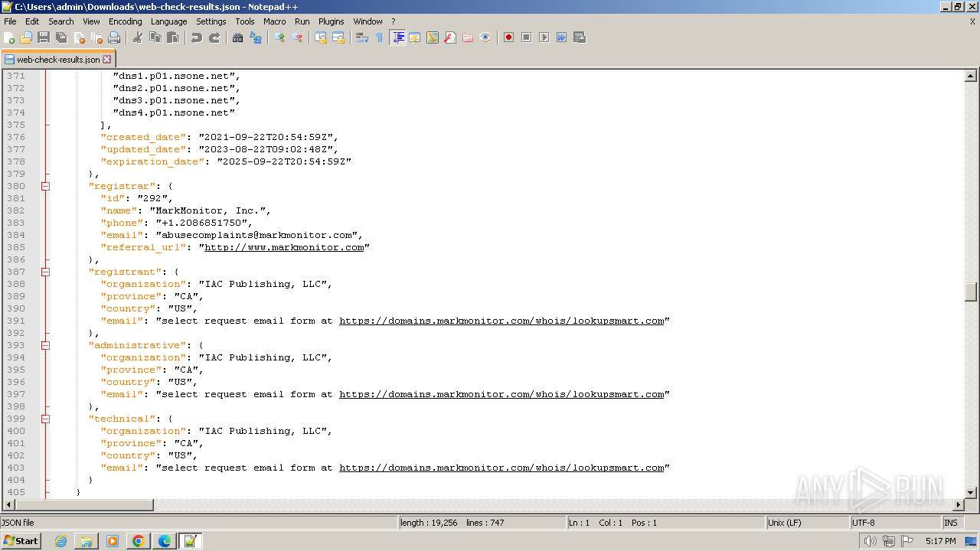The image size is (980, 551).
Task: Open the File menu
Action: 10,21
